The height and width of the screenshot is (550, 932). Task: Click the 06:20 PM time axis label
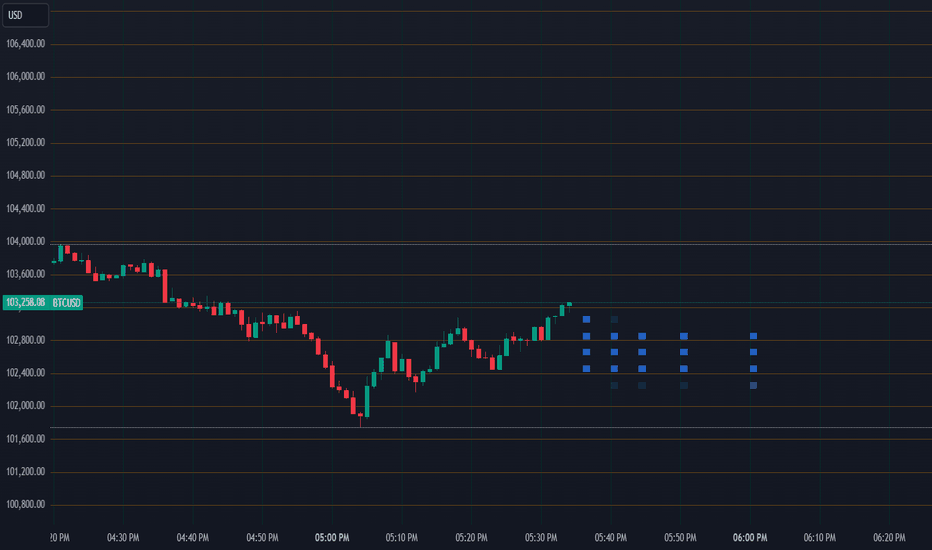point(889,538)
